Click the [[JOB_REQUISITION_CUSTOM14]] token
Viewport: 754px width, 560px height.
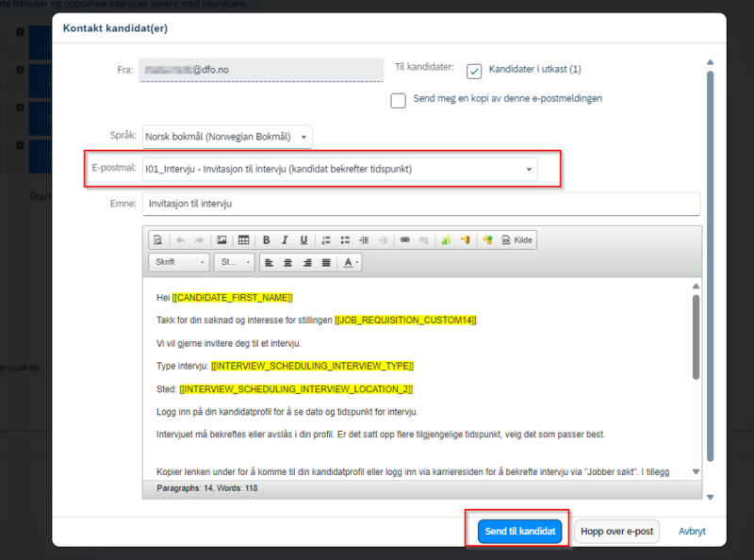coord(405,321)
